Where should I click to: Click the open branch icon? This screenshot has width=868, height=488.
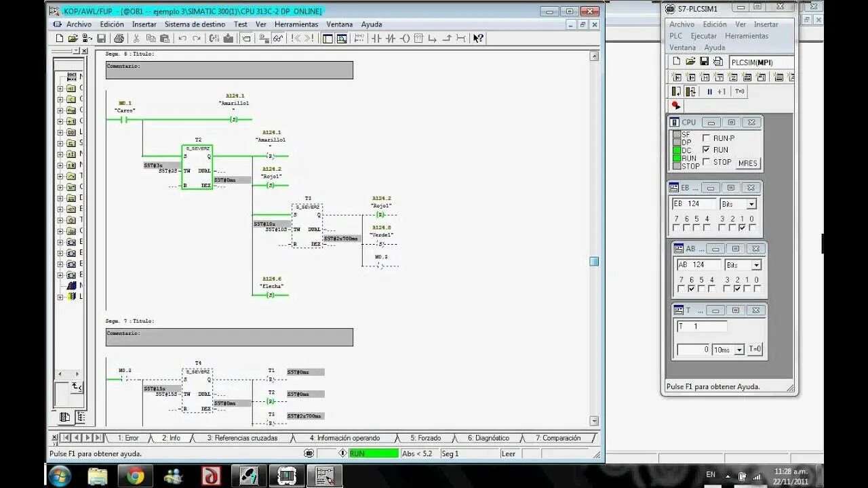pos(432,39)
